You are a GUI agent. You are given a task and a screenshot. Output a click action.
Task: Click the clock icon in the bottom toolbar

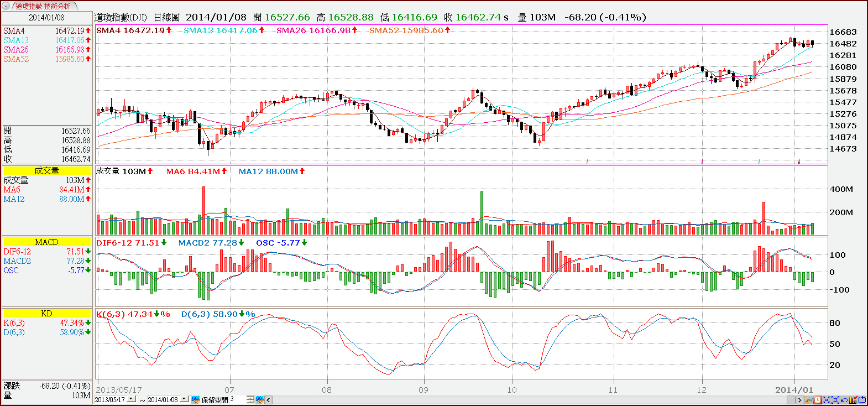[818, 400]
